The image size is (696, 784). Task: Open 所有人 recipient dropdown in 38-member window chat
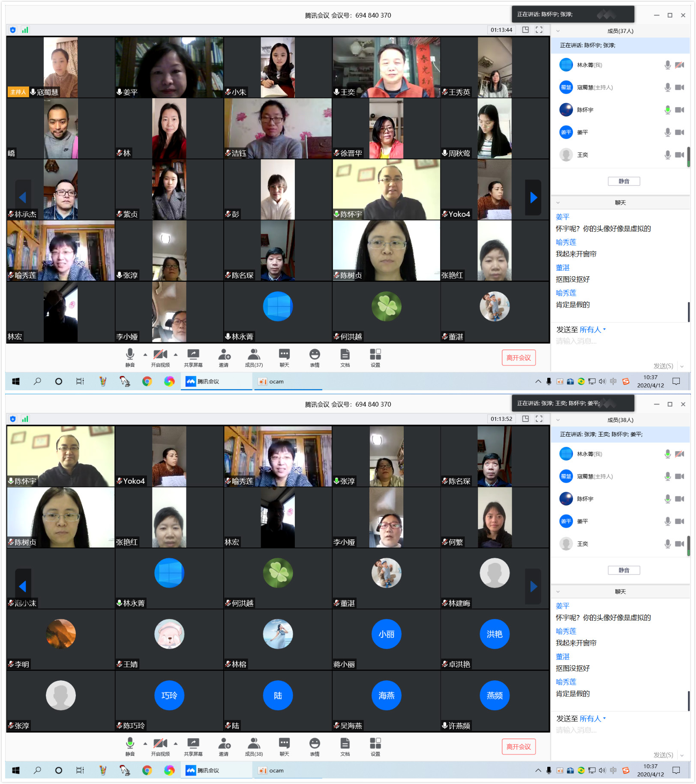593,718
